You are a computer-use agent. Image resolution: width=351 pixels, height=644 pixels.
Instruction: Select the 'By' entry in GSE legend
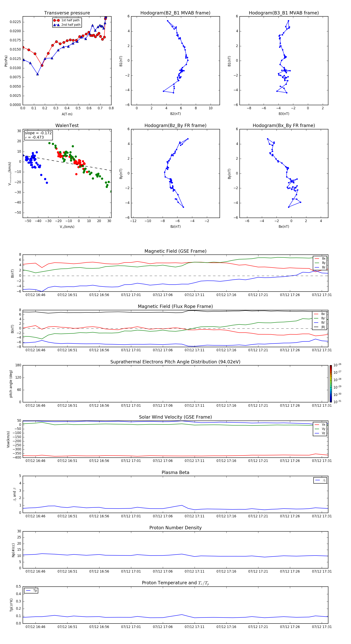pos(320,263)
